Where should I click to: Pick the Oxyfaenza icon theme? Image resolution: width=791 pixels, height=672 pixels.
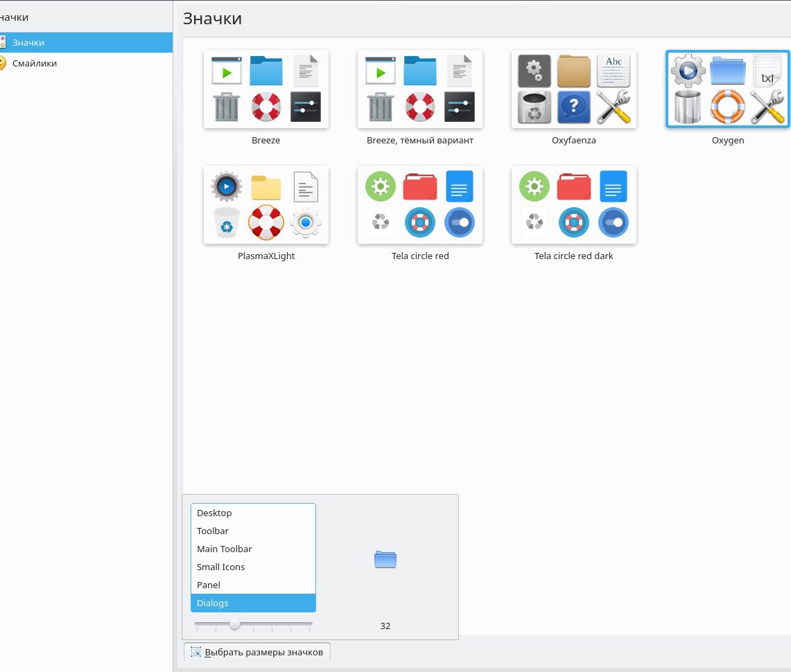[x=573, y=89]
